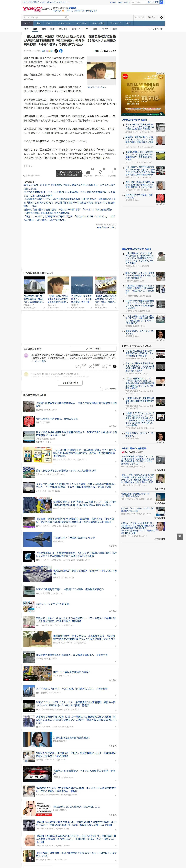
Task: React with わかりやすい lightbulb icon
Action: click(100, 172)
